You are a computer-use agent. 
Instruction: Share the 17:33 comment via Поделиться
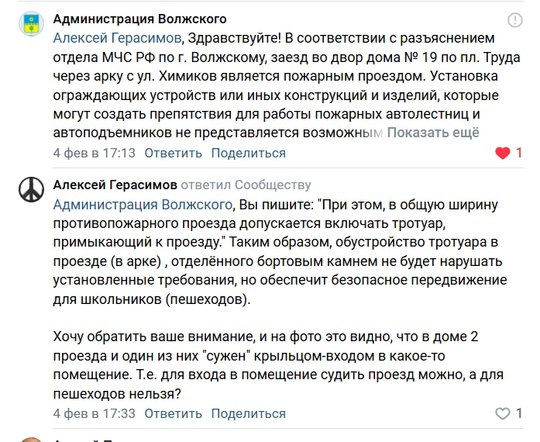tap(248, 413)
